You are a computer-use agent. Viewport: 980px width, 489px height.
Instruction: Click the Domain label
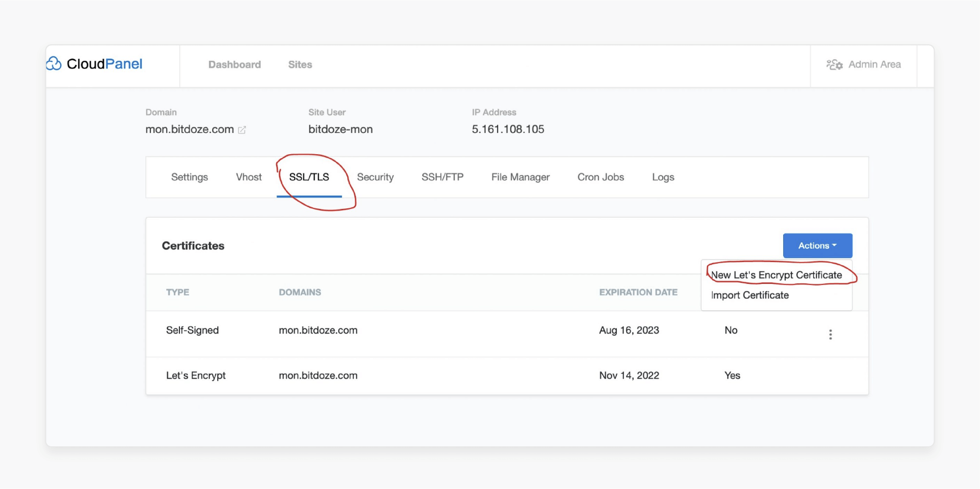tap(161, 112)
